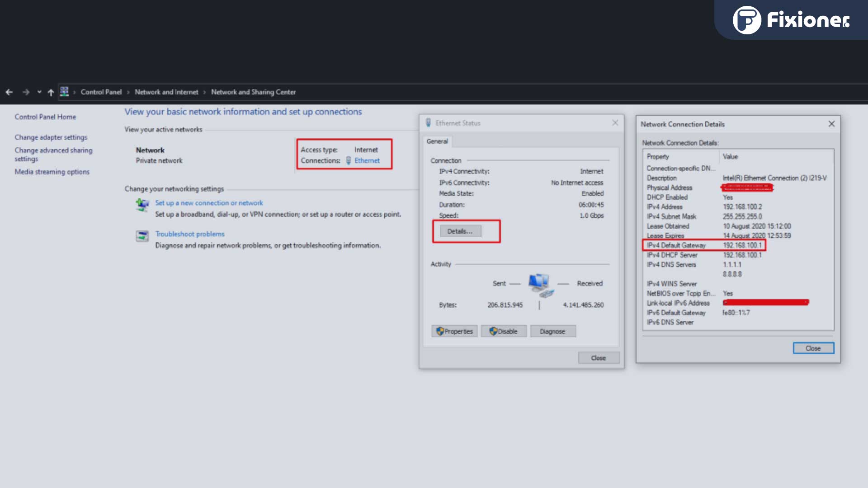Click Properties button in Ethernet Status
The height and width of the screenshot is (488, 868).
pos(454,332)
